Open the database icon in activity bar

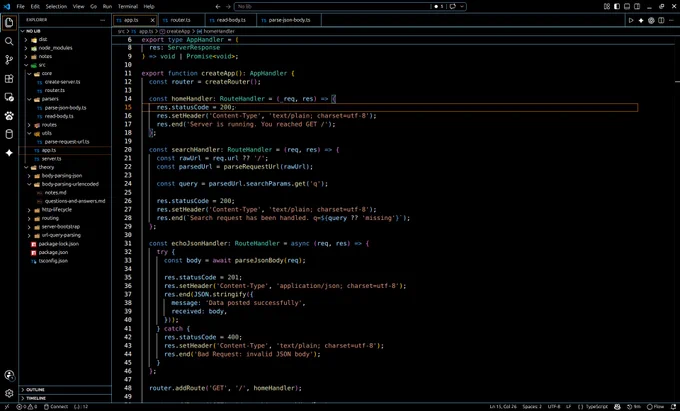tap(9, 134)
